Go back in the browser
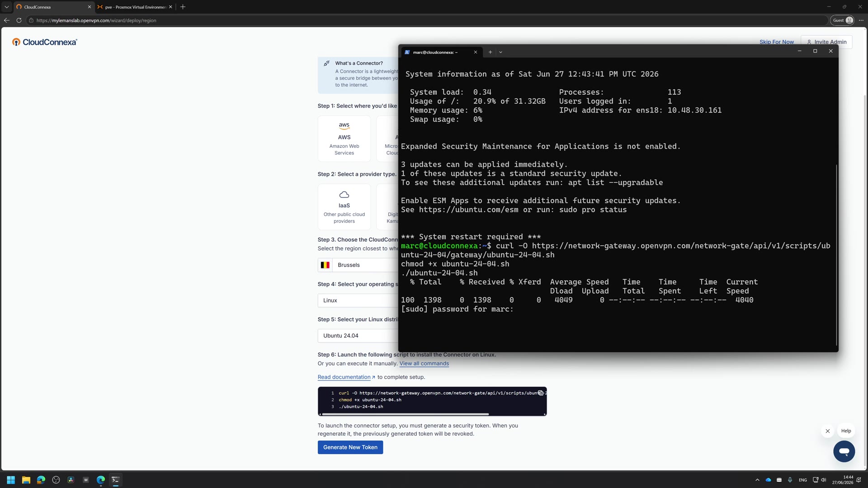 pyautogui.click(x=6, y=20)
